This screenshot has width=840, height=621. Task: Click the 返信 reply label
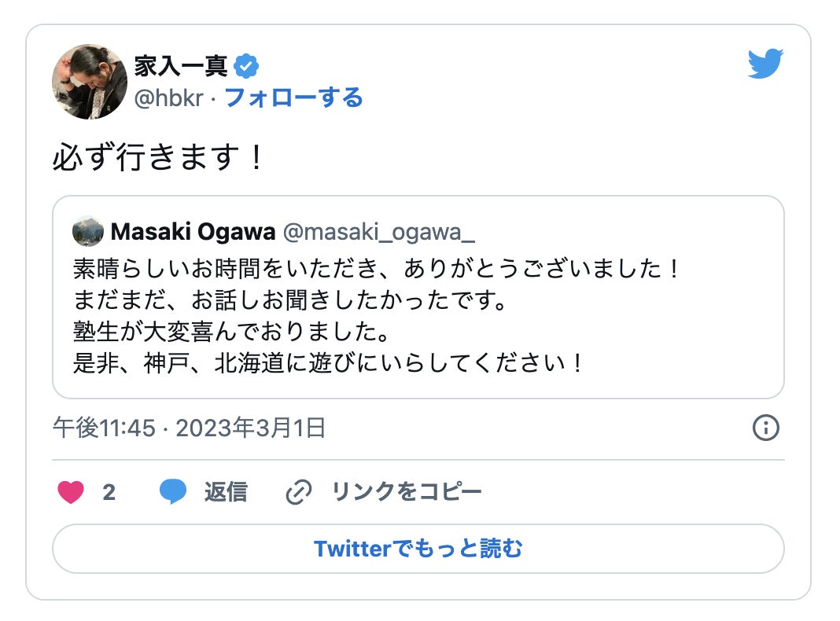226,493
